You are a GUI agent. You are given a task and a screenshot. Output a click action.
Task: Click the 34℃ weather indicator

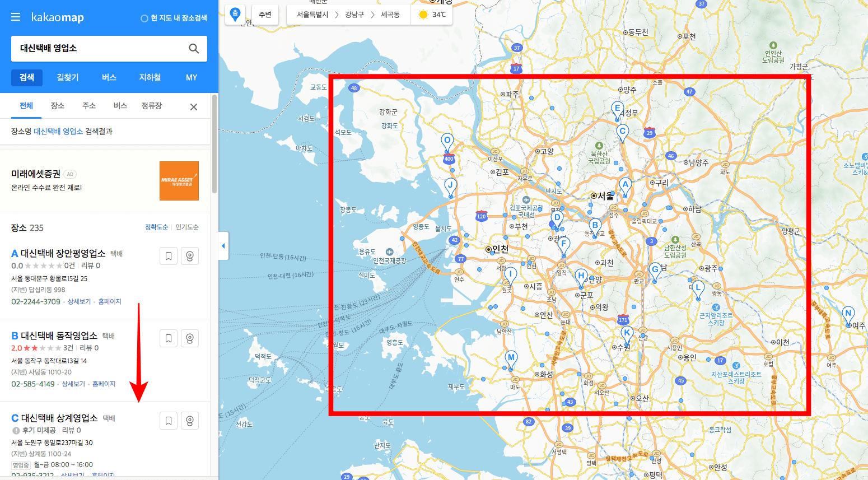tap(432, 15)
